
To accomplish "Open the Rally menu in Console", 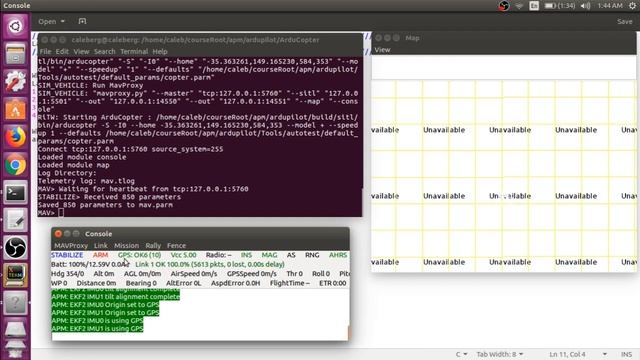I will (153, 245).
